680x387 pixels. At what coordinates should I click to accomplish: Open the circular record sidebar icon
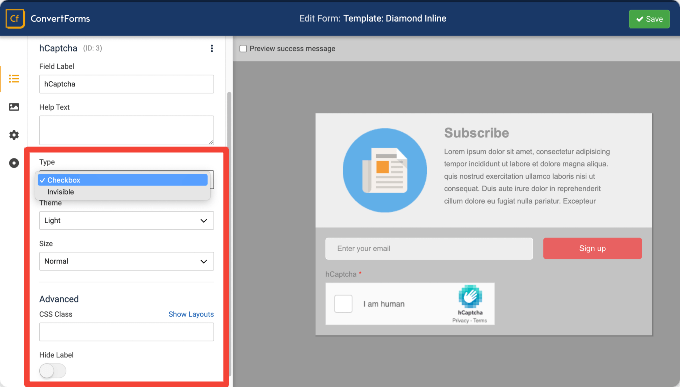(x=14, y=163)
